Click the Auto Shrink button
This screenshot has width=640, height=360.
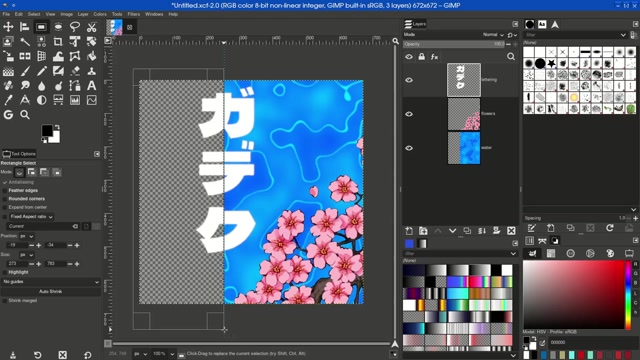tap(51, 291)
